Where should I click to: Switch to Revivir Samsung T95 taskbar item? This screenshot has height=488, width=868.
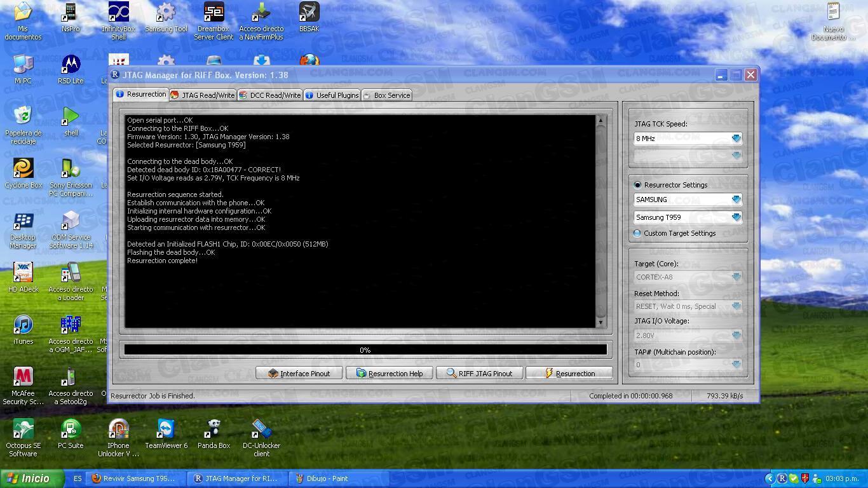137,478
